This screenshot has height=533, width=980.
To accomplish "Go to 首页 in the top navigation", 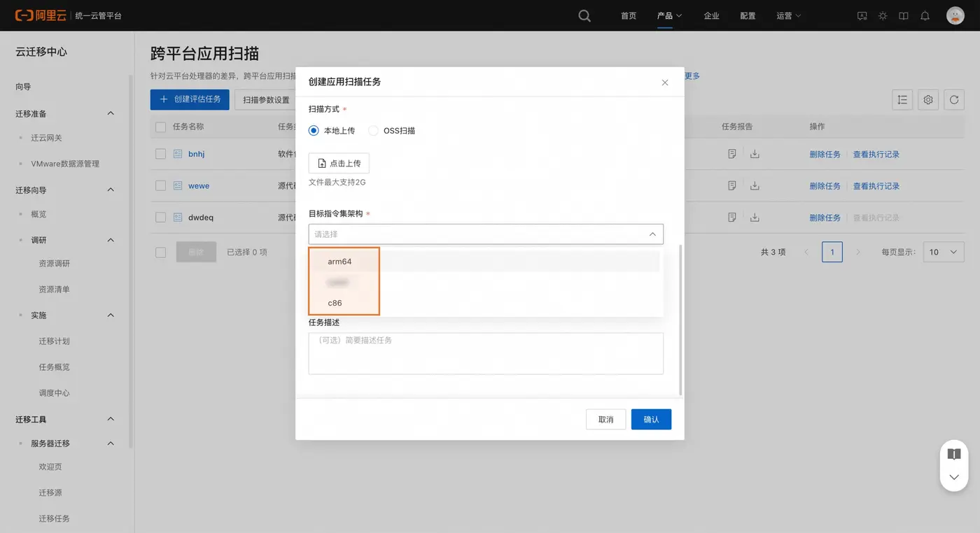I will click(x=629, y=15).
